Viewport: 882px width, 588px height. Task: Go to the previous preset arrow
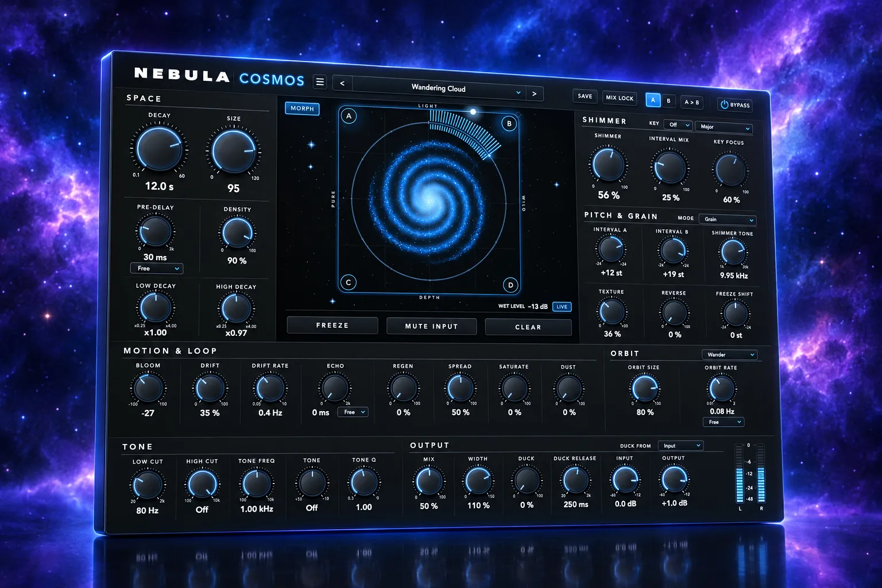pyautogui.click(x=342, y=83)
